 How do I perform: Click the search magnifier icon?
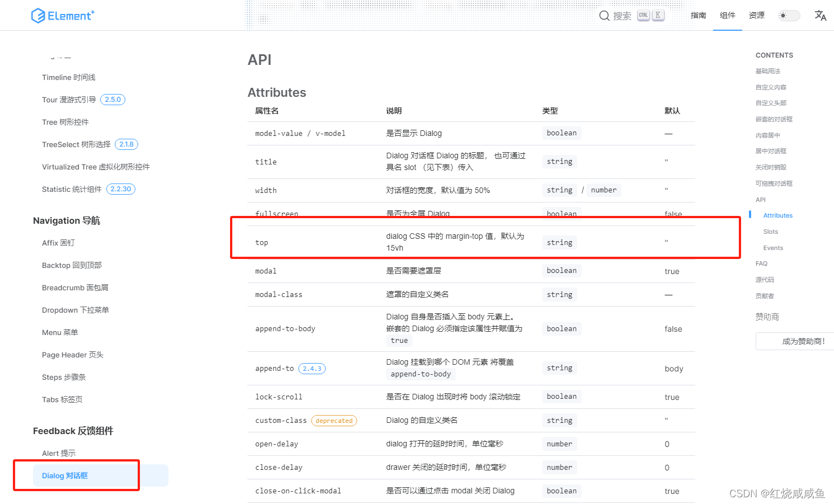(605, 16)
